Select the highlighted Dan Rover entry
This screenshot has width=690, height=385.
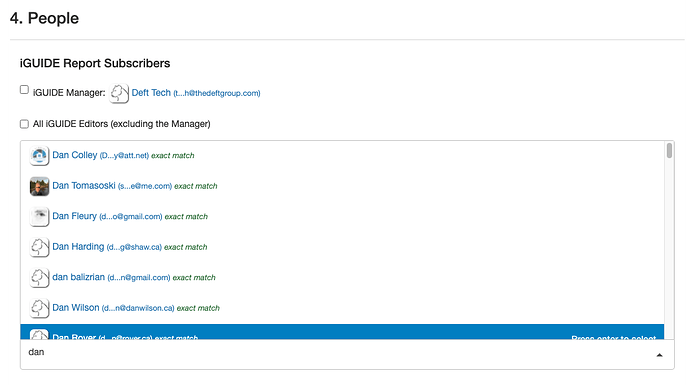[342, 332]
